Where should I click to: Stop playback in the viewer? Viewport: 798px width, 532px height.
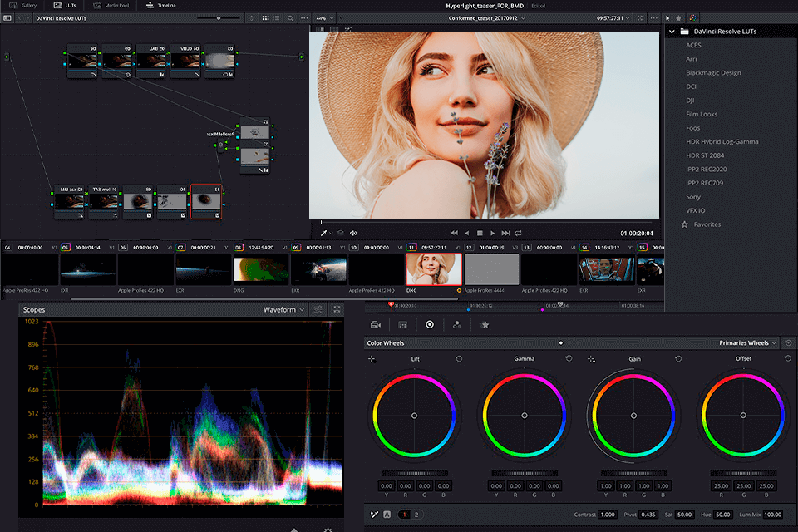click(x=480, y=233)
